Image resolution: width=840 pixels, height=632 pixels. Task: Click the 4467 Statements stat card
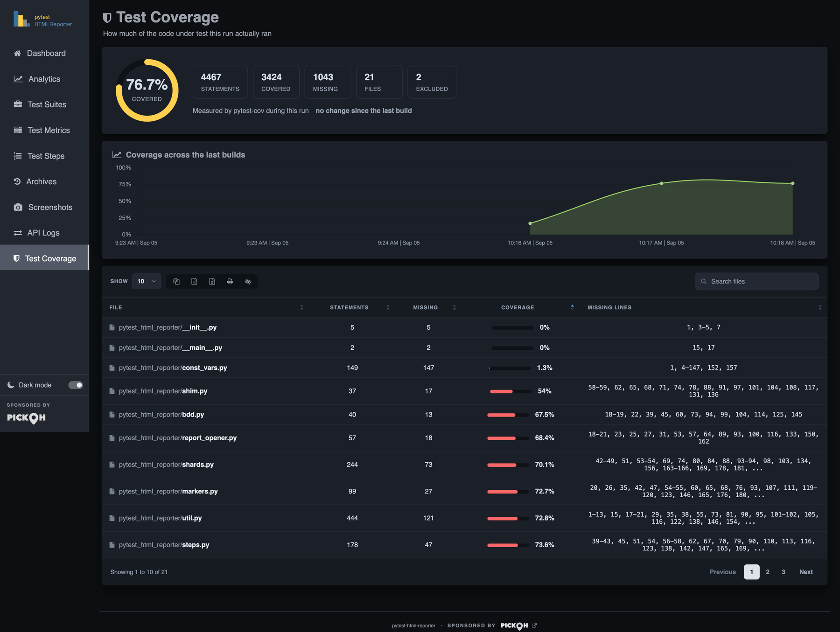point(220,82)
